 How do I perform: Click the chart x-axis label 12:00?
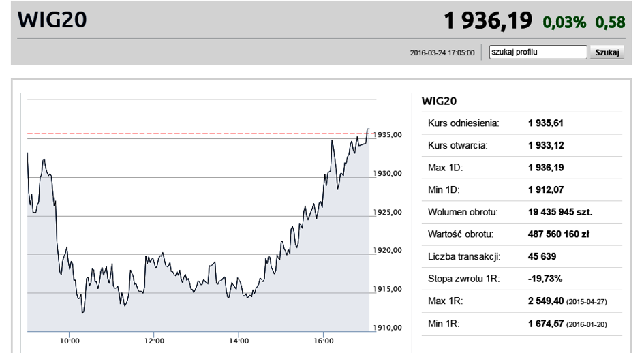point(154,341)
